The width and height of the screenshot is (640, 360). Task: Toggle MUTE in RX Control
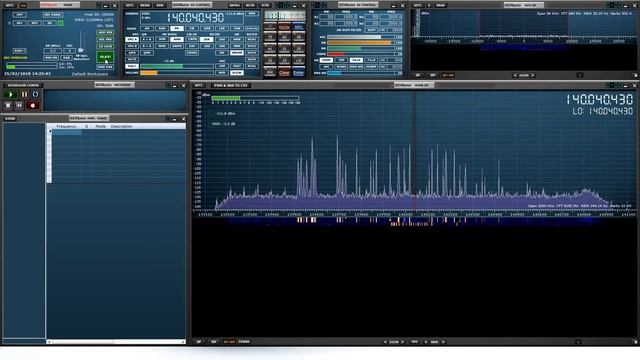(132, 60)
